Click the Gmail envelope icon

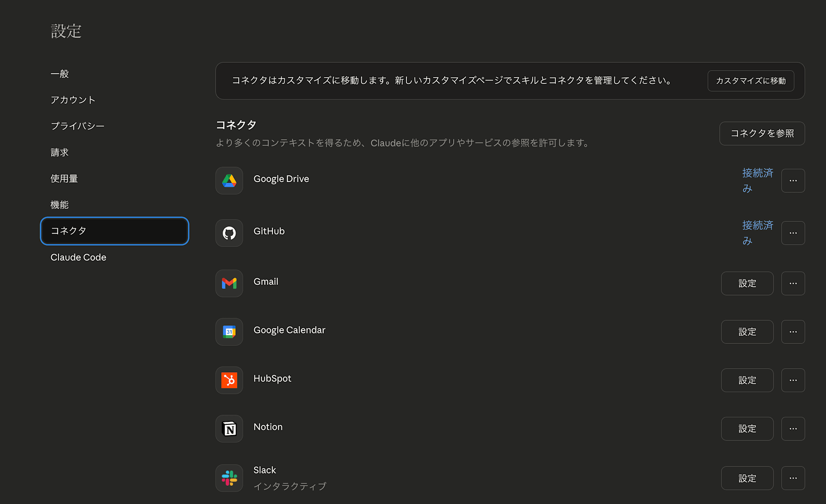[x=229, y=283]
